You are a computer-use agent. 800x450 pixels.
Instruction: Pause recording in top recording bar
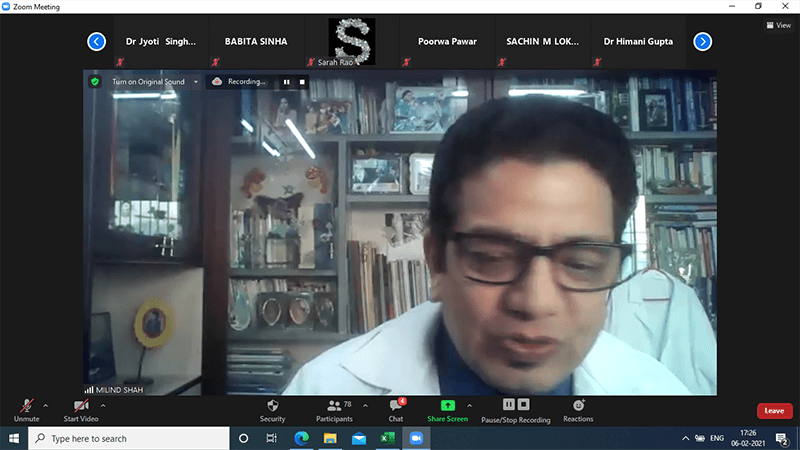coord(287,82)
